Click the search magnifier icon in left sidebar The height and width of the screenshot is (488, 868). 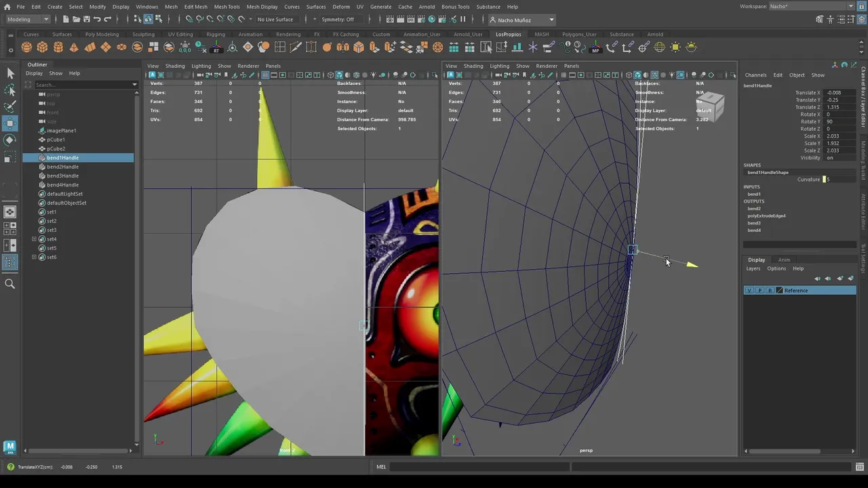pos(10,284)
